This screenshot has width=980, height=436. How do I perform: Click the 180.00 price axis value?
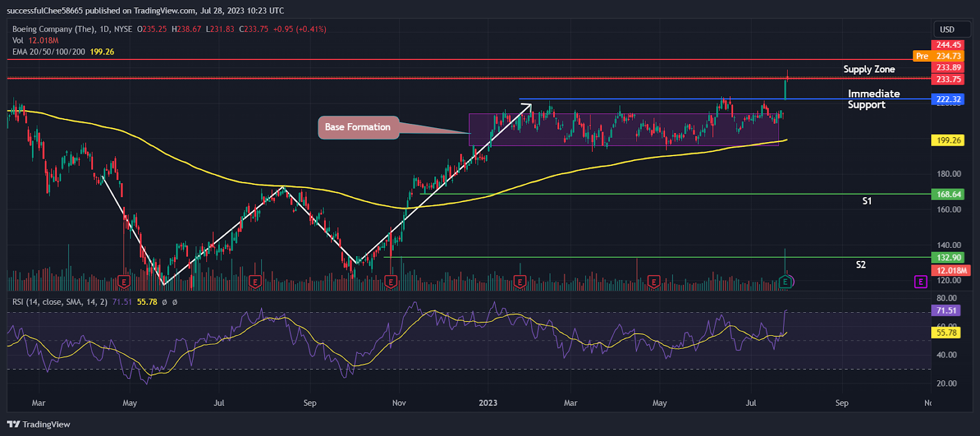click(x=949, y=174)
